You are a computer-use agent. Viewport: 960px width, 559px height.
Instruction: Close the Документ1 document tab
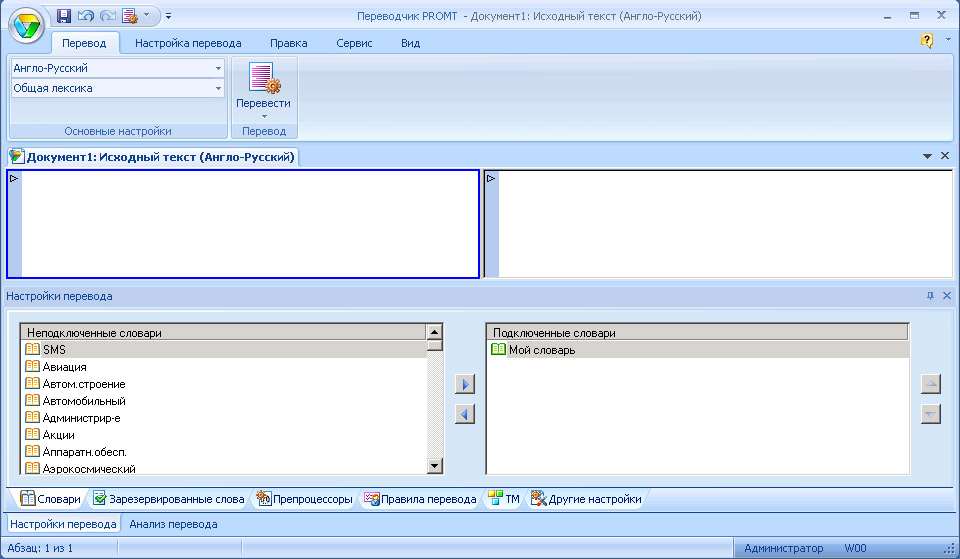[945, 156]
